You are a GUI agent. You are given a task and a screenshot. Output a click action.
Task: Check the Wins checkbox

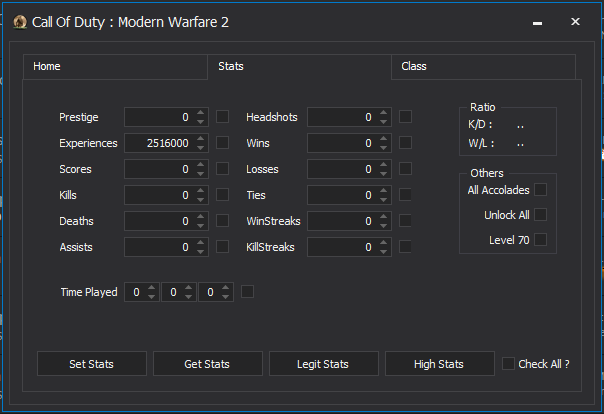click(405, 143)
